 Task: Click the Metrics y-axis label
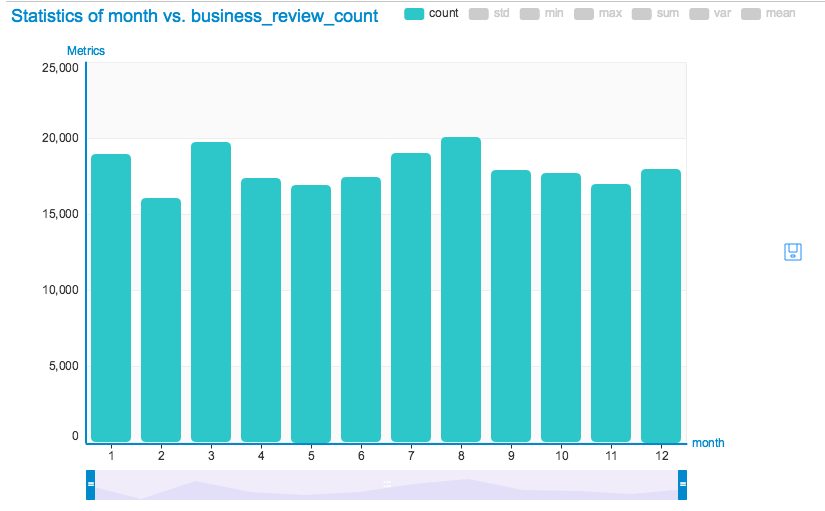point(85,50)
